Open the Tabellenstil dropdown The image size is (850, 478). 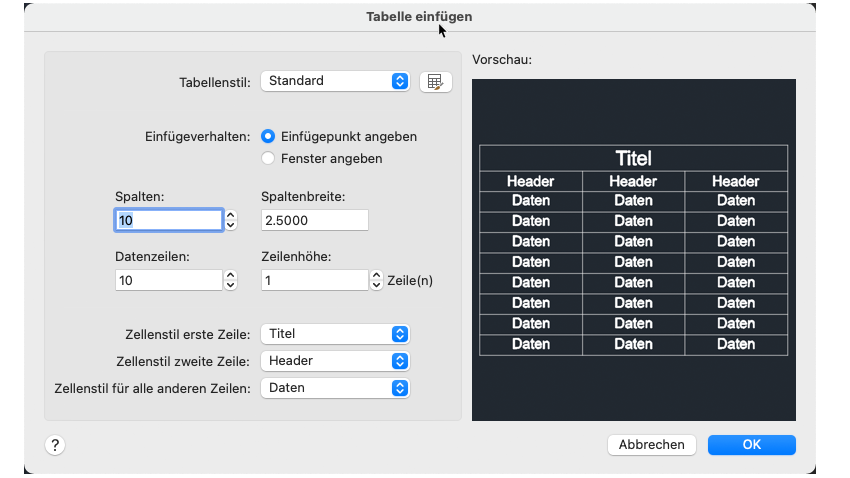pyautogui.click(x=335, y=81)
